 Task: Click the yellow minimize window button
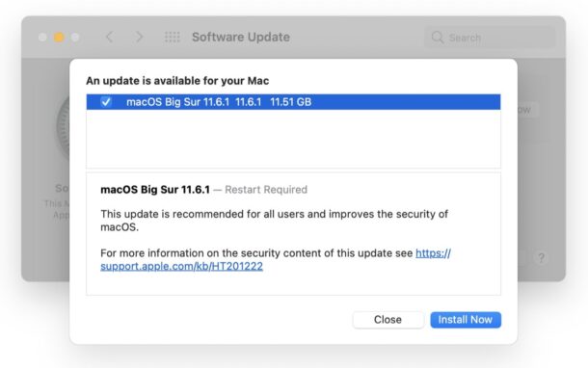pos(59,38)
